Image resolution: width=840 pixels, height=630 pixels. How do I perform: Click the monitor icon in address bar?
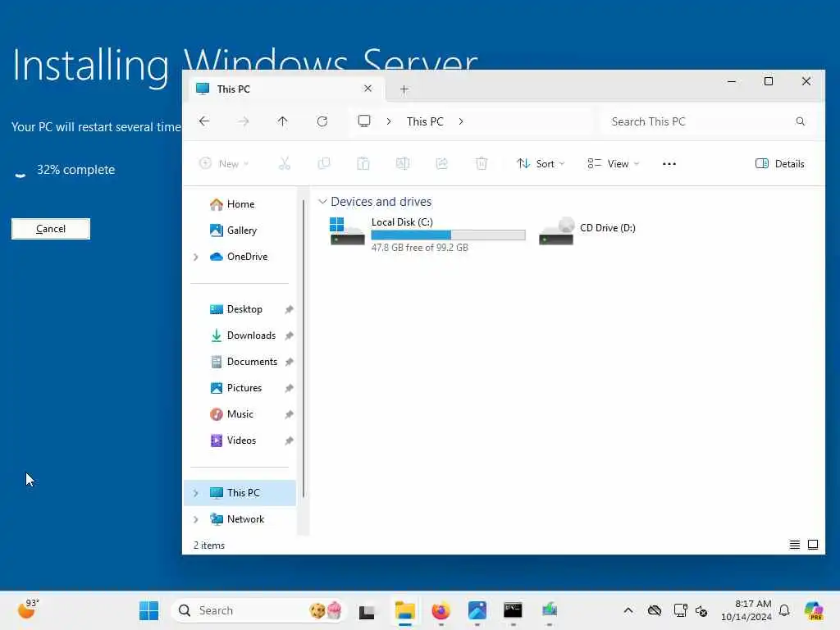tap(364, 121)
